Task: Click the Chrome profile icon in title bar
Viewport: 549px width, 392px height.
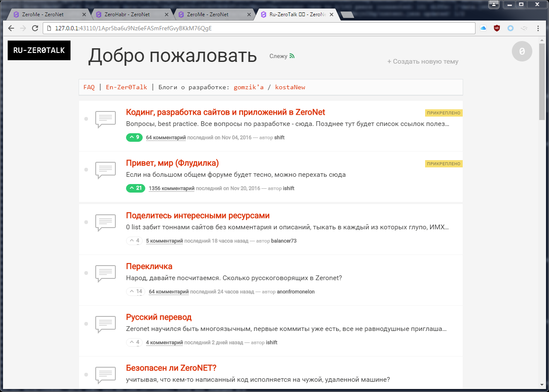Action: click(494, 4)
